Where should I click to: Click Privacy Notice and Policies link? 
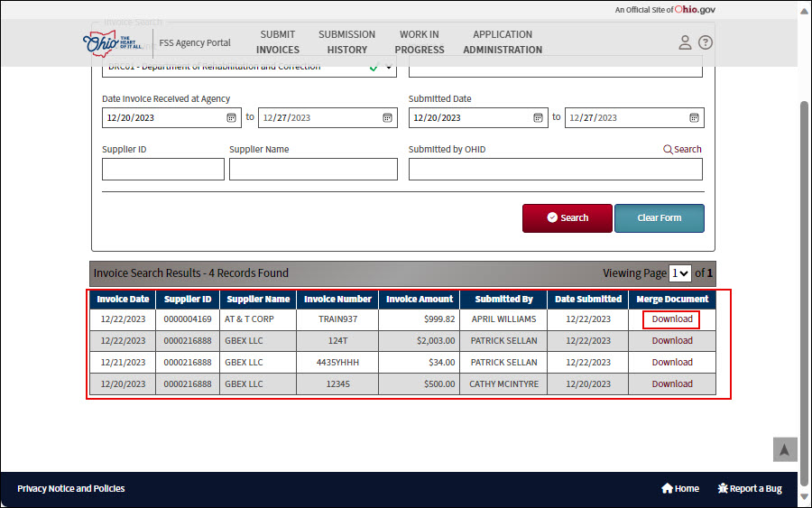71,488
